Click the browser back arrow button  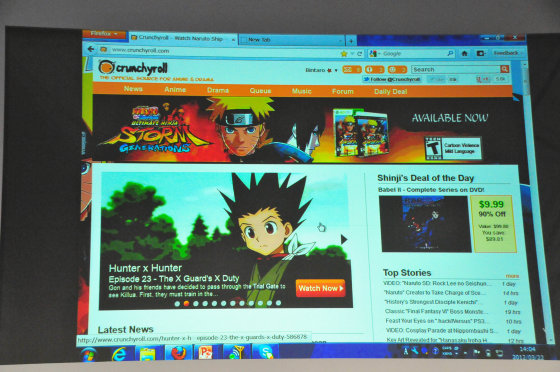91,49
